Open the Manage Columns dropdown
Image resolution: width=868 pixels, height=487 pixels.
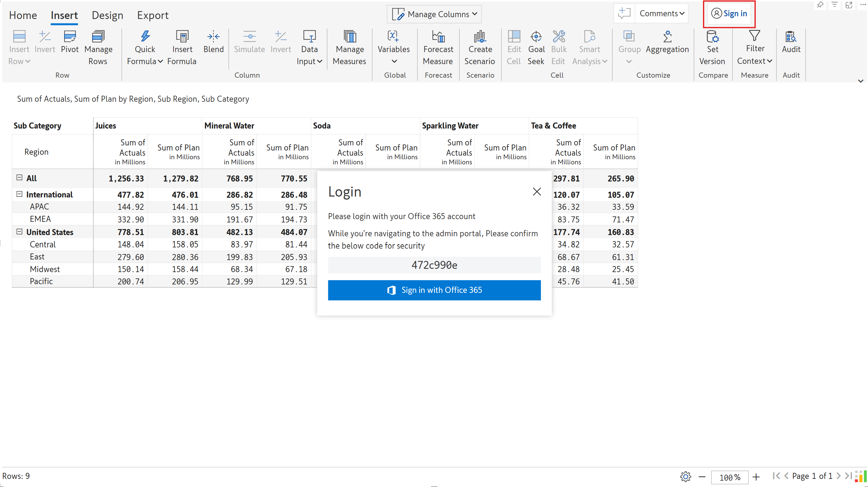coord(434,14)
